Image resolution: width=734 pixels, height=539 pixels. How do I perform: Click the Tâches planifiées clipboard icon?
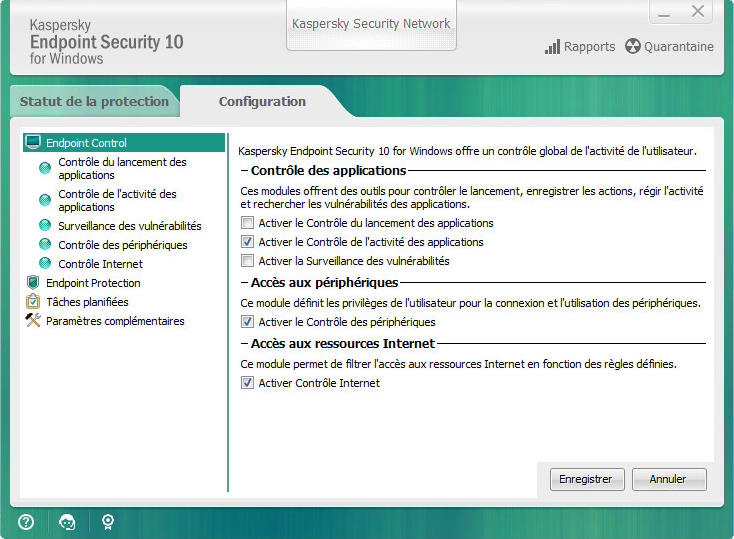(33, 301)
